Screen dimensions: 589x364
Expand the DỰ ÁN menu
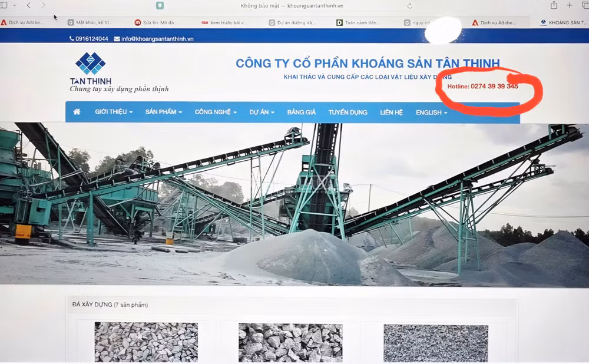coord(262,112)
